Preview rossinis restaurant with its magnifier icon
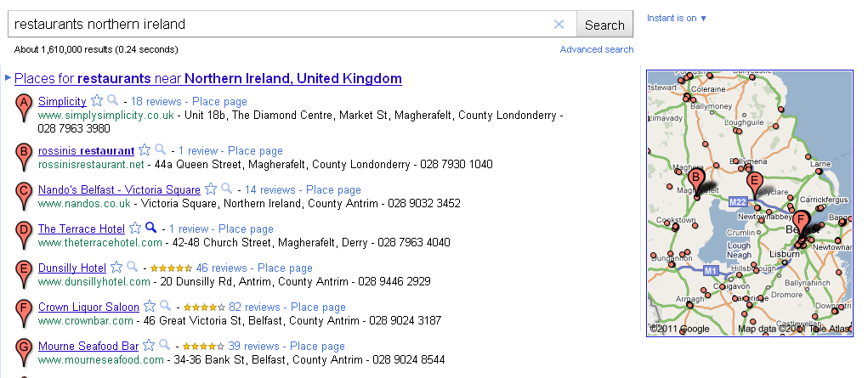Viewport: 868px width, 378px height. pyautogui.click(x=161, y=150)
